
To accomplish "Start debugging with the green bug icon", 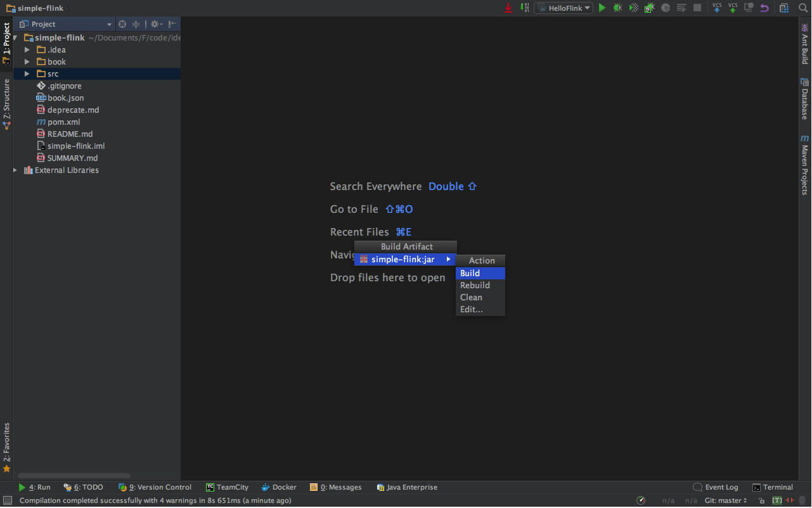I will (617, 8).
